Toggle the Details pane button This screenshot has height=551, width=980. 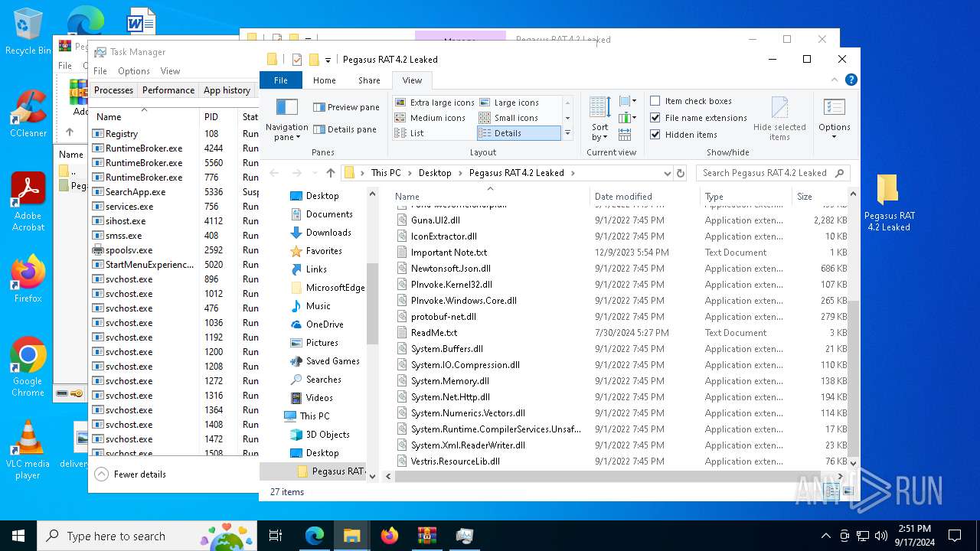click(x=345, y=129)
